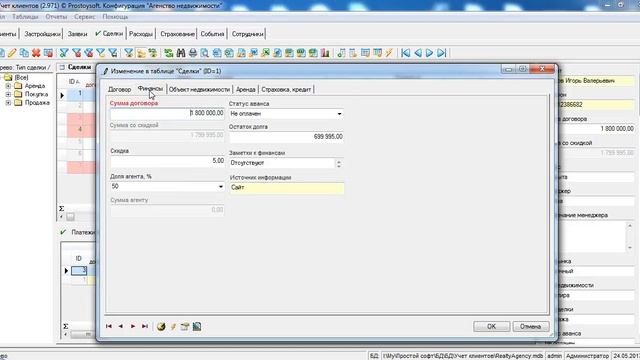Image resolution: width=640 pixels, height=360 pixels.
Task: Open the Заявки tab in main window
Action: pyautogui.click(x=78, y=34)
